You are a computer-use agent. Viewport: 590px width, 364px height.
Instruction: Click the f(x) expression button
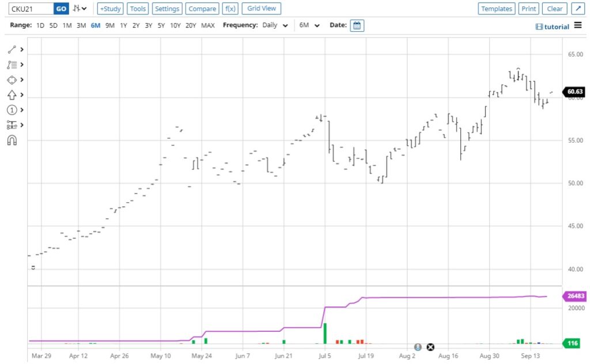tap(230, 8)
